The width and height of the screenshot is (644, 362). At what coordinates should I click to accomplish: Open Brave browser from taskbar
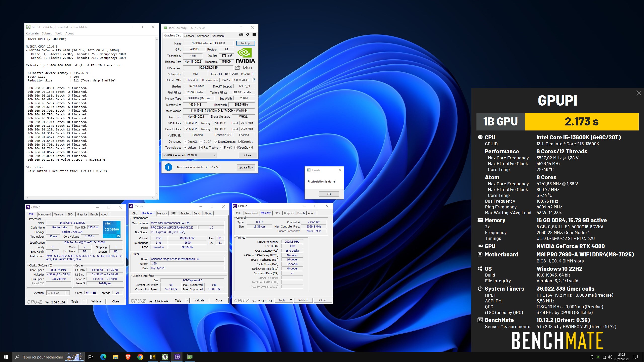(128, 357)
